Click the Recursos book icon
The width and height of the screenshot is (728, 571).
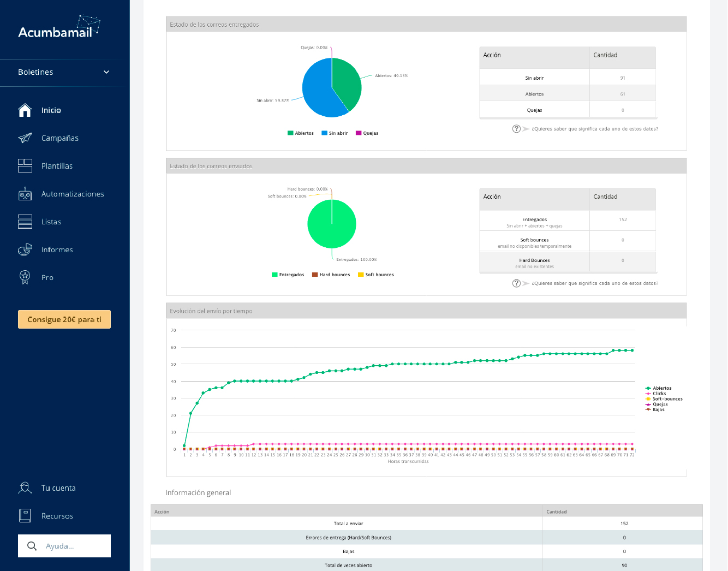click(25, 516)
